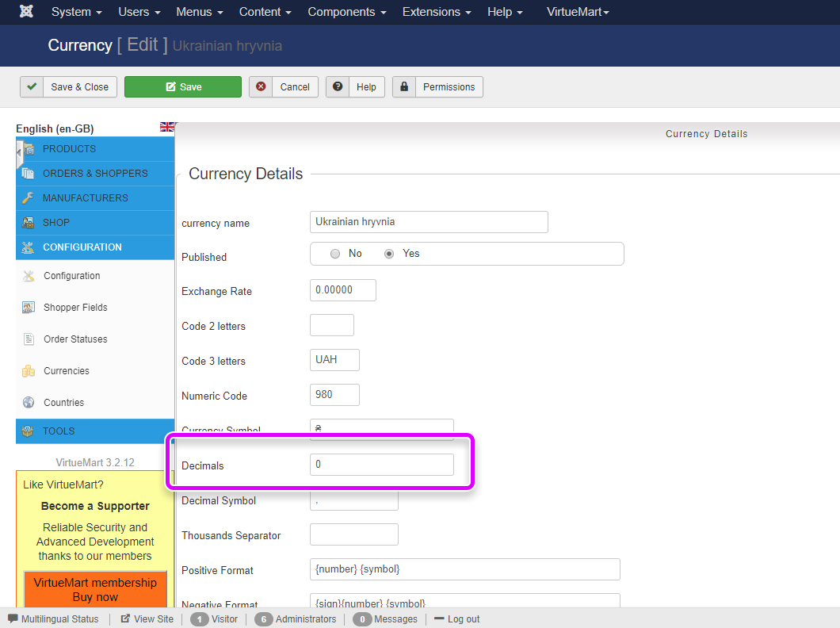This screenshot has width=840, height=628.
Task: Expand the MANUFACTURERS sidebar section
Action: coord(95,198)
